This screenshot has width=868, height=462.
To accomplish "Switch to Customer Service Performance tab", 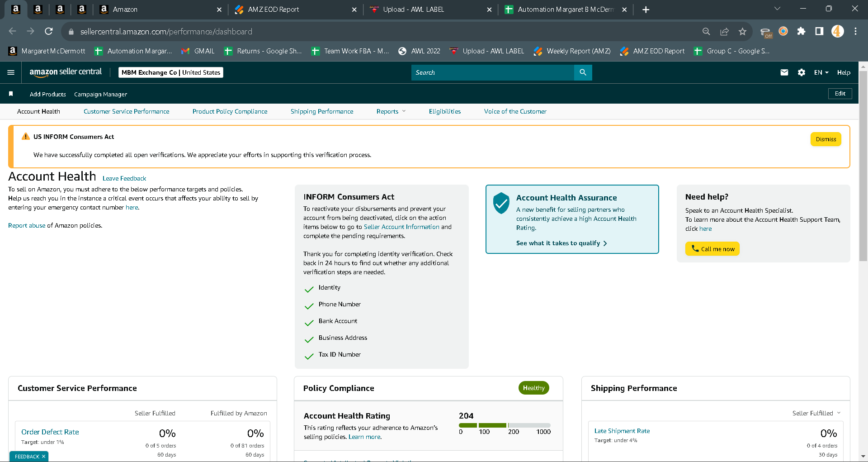I will point(126,111).
